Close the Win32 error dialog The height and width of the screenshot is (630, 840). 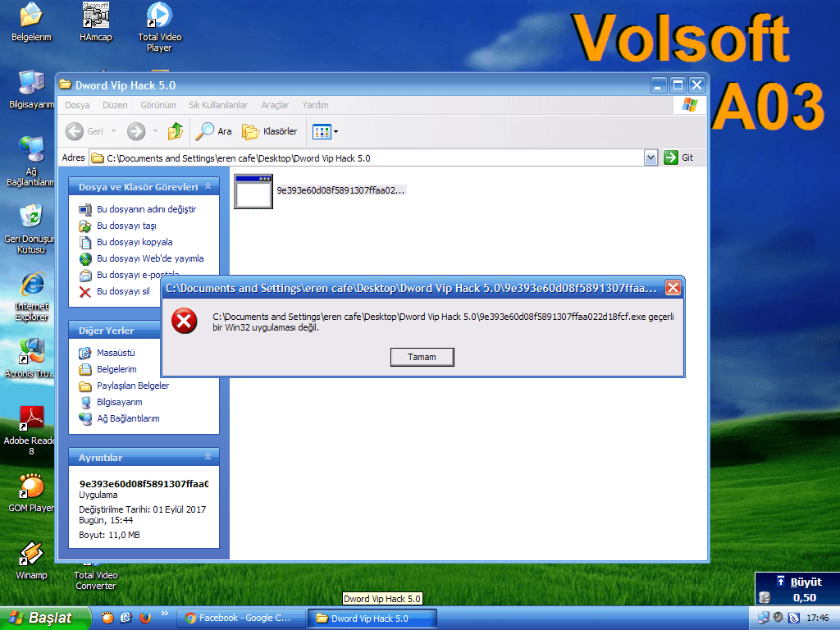pos(673,288)
